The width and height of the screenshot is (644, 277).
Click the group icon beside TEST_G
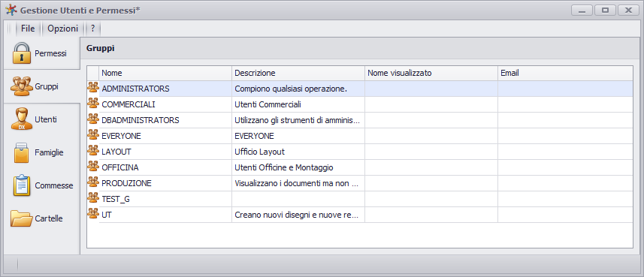point(93,198)
